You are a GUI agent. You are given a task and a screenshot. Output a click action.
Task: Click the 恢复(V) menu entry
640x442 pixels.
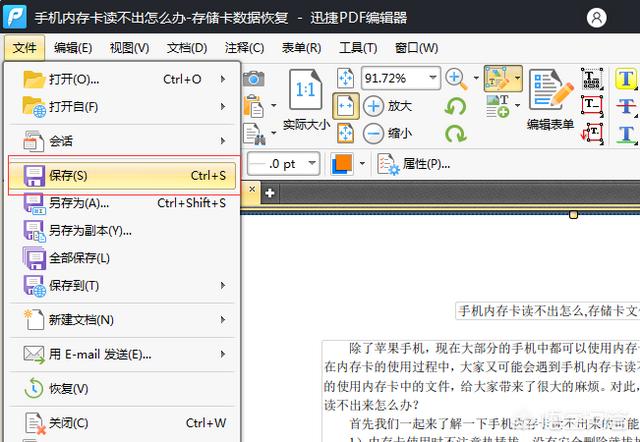[x=122, y=389]
